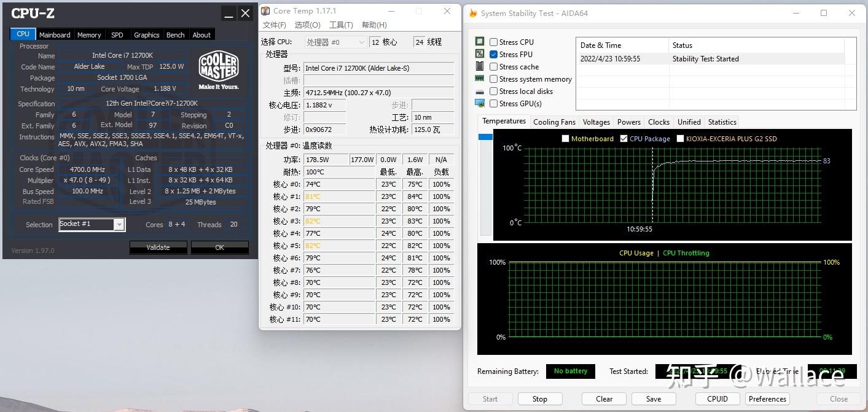This screenshot has width=868, height=412.
Task: Toggle the Motherboard temperature graph checkbox
Action: (565, 139)
